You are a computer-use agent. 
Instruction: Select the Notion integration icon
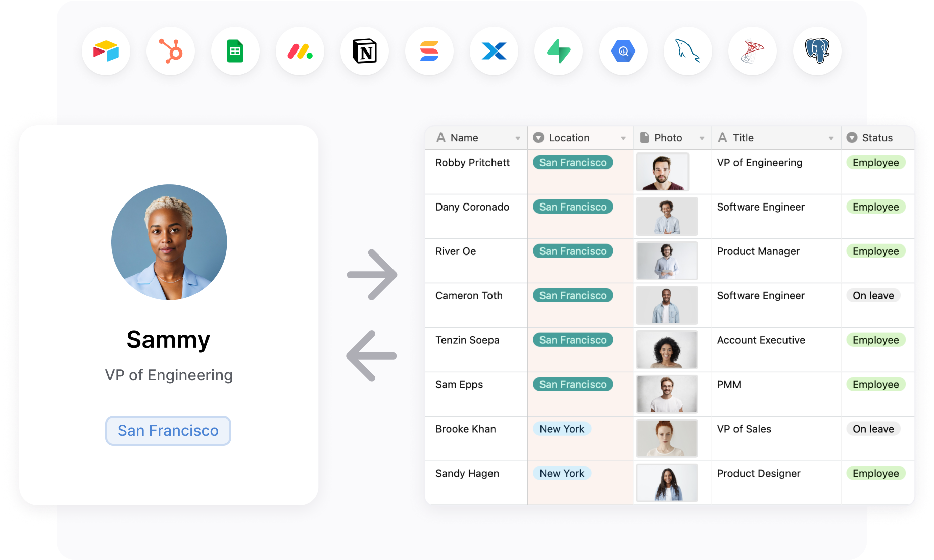(365, 51)
